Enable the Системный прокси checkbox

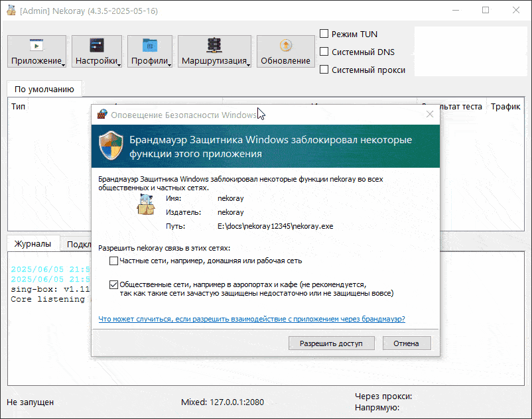point(324,70)
